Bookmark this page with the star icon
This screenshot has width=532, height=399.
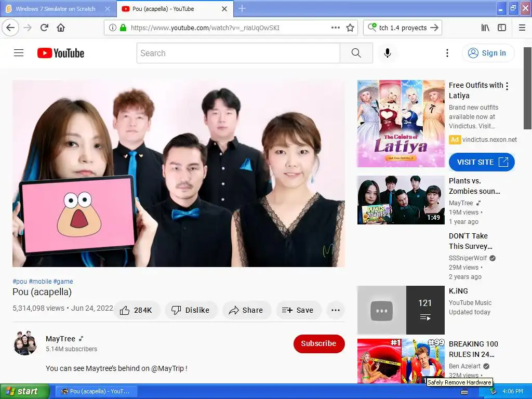point(350,28)
